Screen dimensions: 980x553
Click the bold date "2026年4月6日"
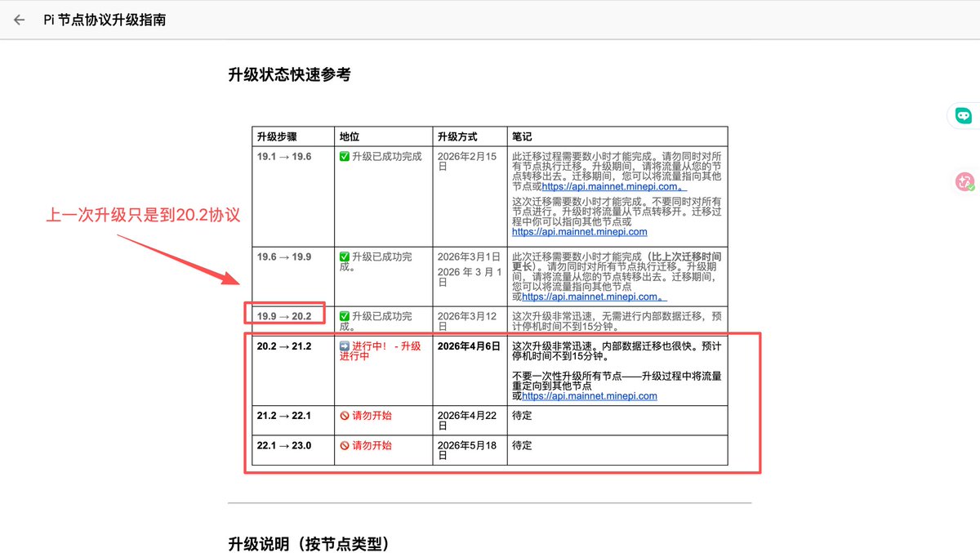(469, 346)
